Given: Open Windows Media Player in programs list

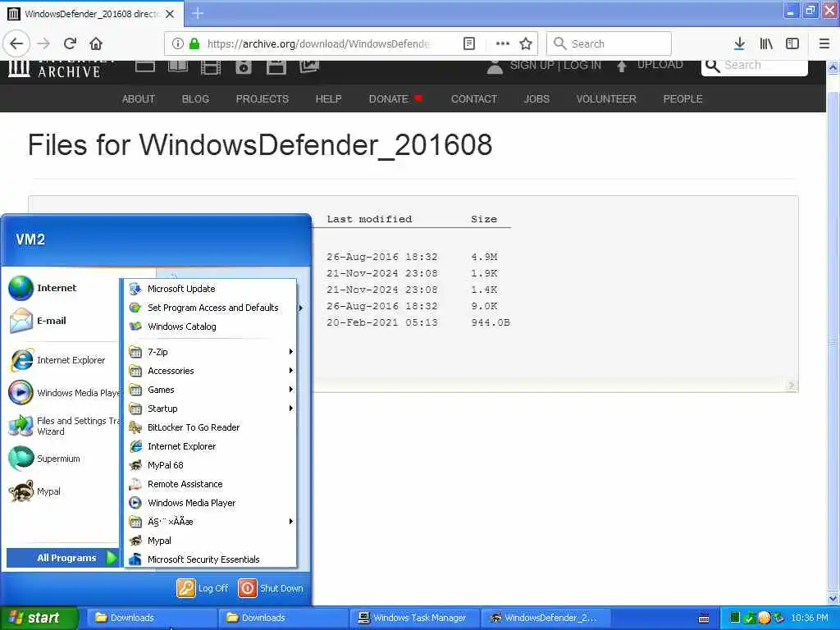Looking at the screenshot, I should [211, 503].
